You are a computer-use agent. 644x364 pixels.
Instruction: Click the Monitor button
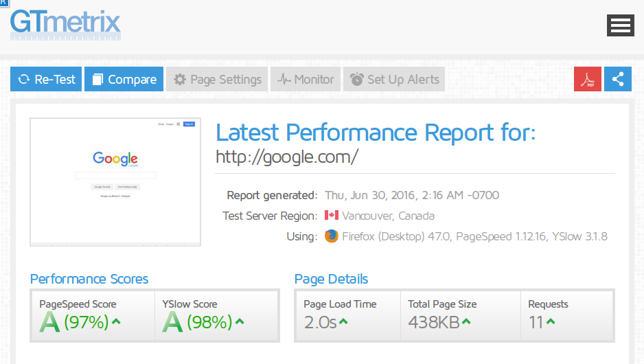[306, 79]
